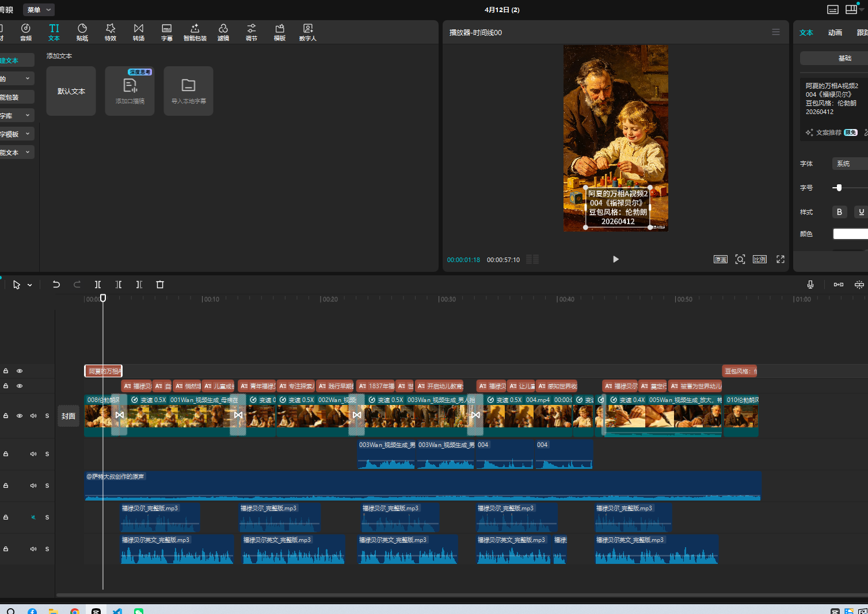Open the 音频 audio panel
Image resolution: width=868 pixels, height=614 pixels.
point(26,32)
